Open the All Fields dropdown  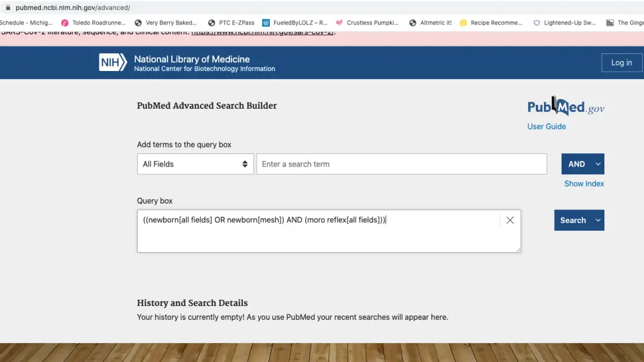point(196,164)
